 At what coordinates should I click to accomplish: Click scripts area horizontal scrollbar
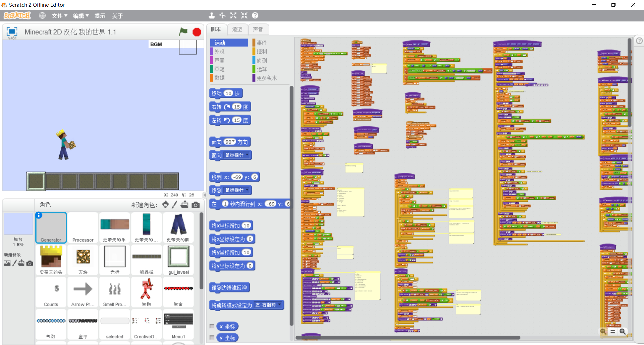408,338
